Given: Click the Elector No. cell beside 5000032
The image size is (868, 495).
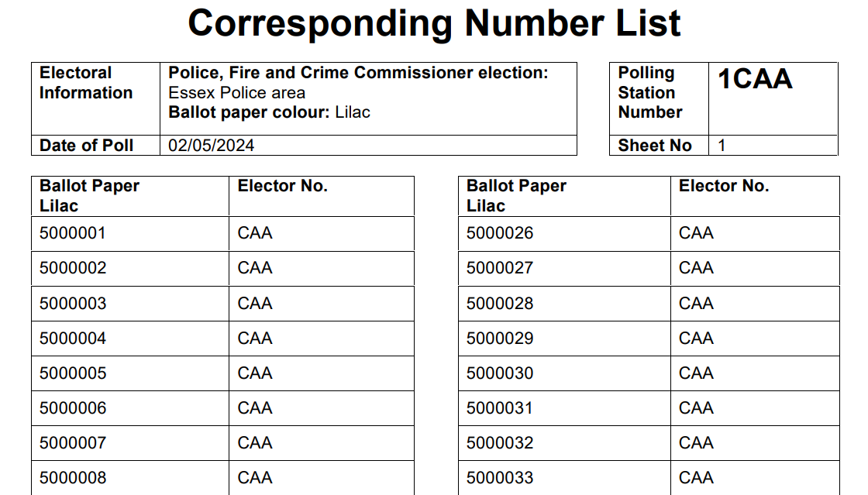Looking at the screenshot, I should [696, 443].
